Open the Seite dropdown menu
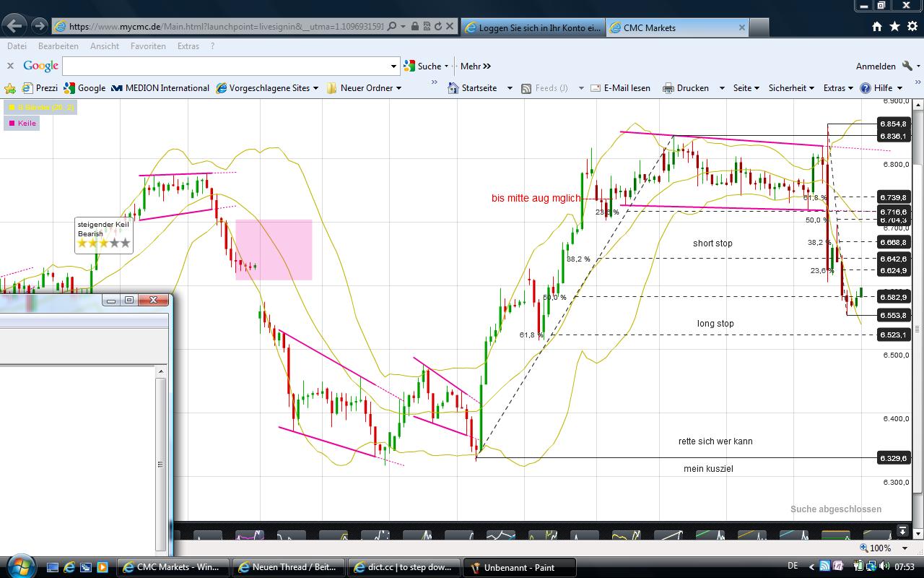 tap(746, 88)
